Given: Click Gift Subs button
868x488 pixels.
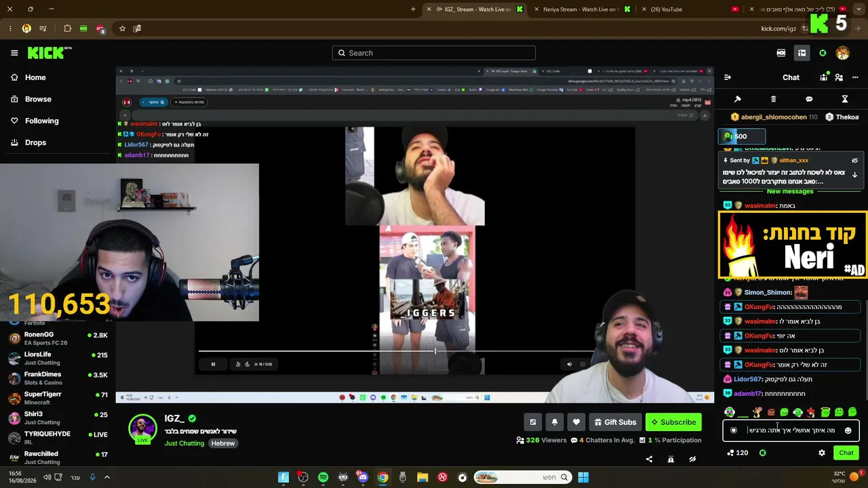Looking at the screenshot, I should (615, 422).
